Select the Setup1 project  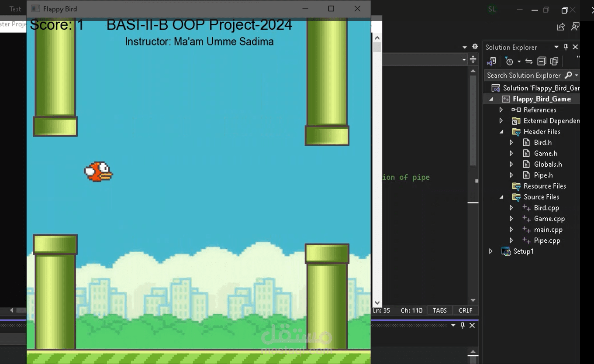coord(523,251)
